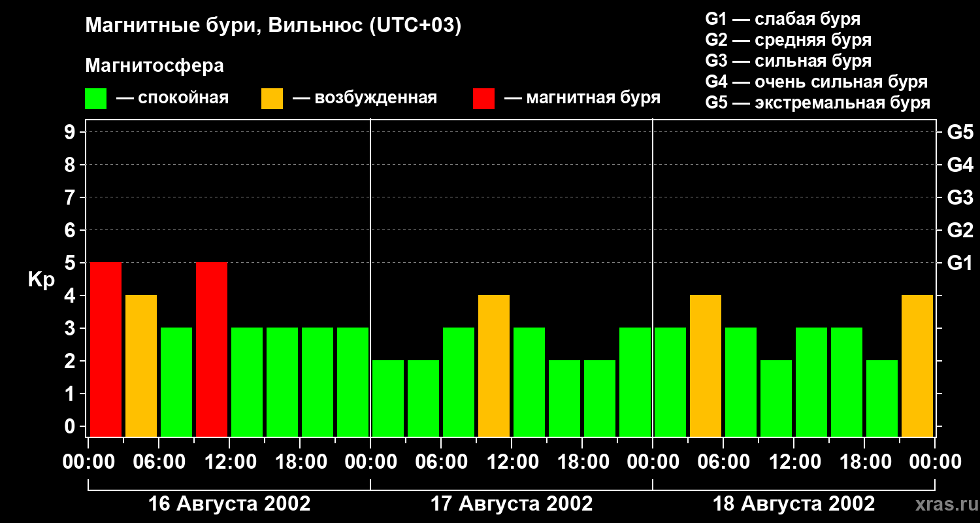Viewport: 980px width, 523px height.
Task: Select the orange Kp 4 bar on 17 August
Action: click(494, 365)
